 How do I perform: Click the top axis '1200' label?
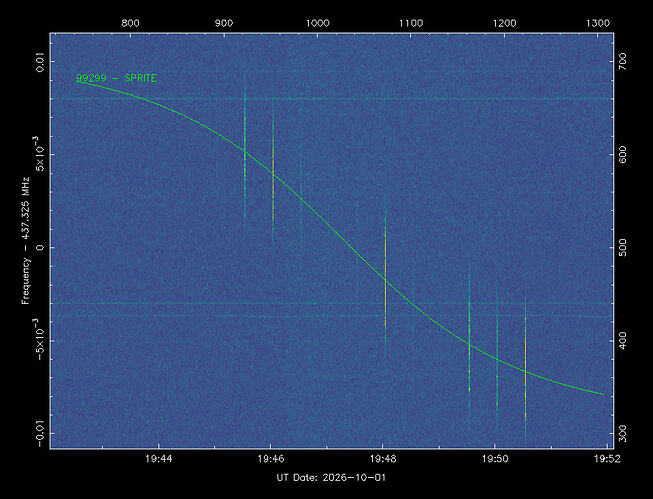click(505, 23)
